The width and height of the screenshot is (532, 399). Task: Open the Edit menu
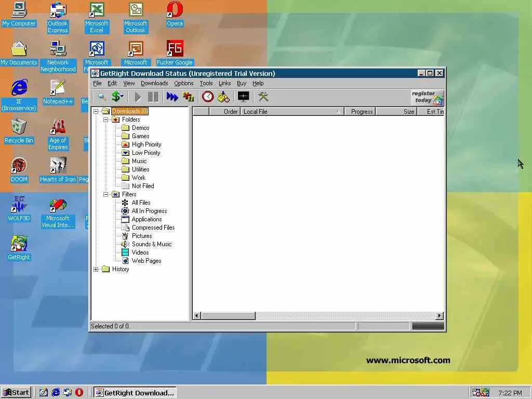coord(112,83)
